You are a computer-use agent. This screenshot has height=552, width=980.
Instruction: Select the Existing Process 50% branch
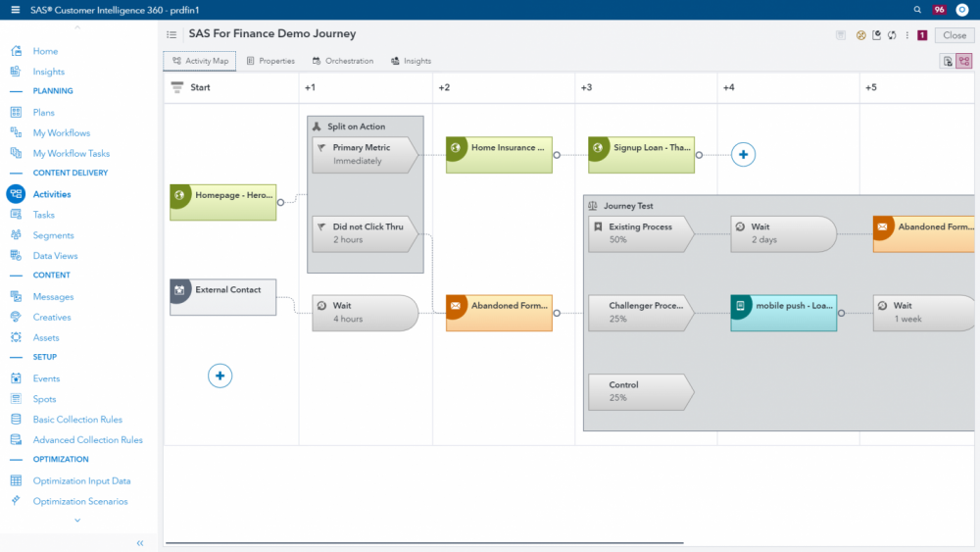point(641,233)
